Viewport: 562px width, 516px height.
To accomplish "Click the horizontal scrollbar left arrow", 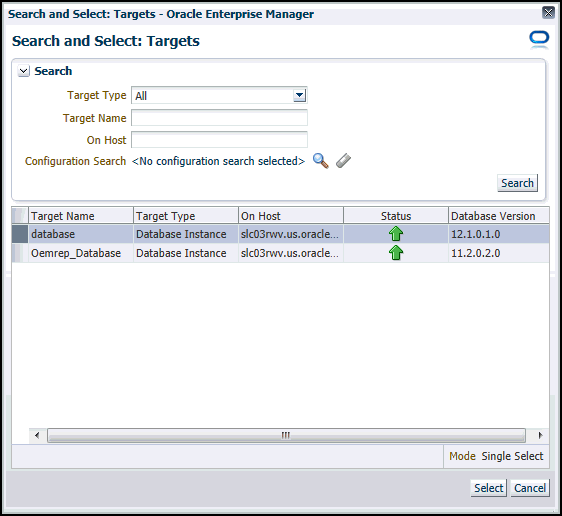I will (37, 435).
